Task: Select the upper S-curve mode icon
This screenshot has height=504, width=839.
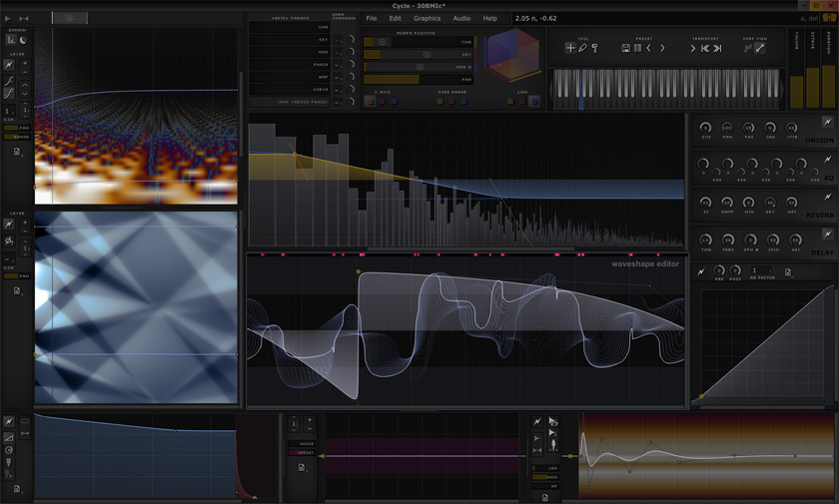Action: (9, 81)
